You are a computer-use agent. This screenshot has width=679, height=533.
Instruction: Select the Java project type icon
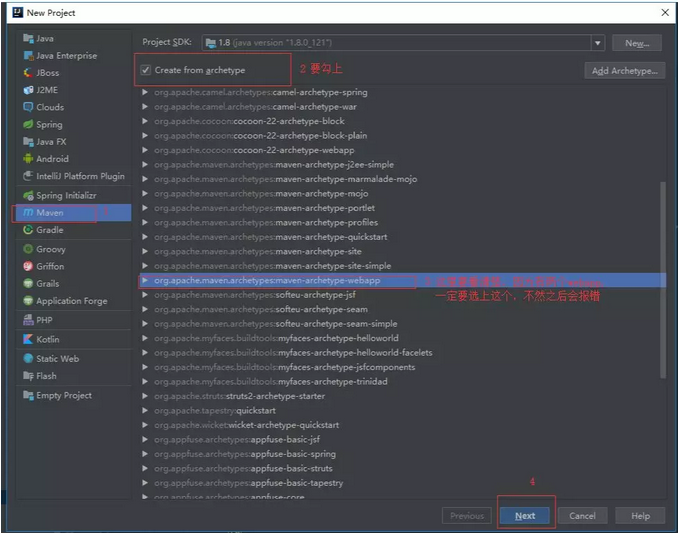point(28,39)
